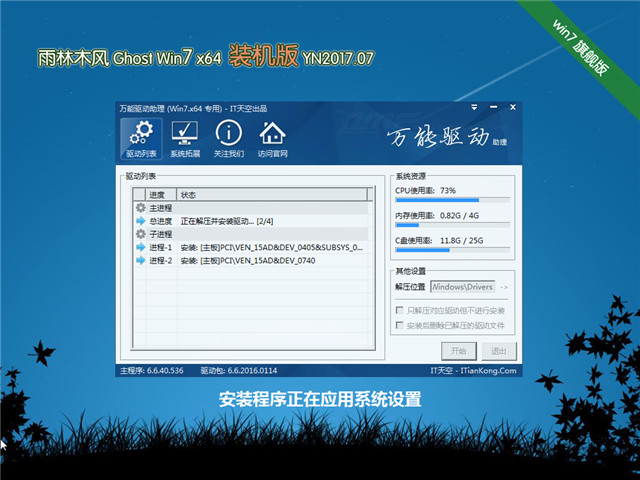Open the title bar dropdown menu arrow
This screenshot has height=480, width=640.
coord(474,107)
